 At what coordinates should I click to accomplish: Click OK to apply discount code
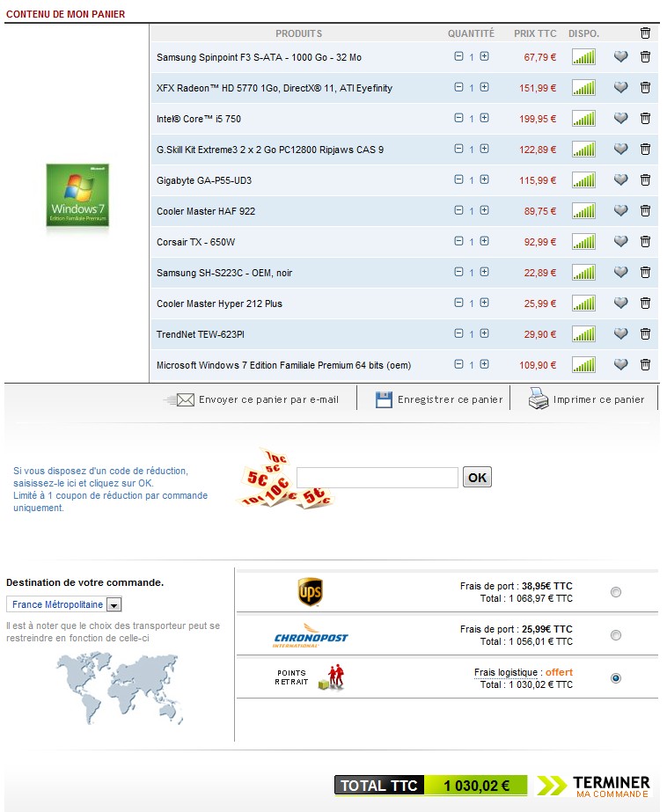click(477, 478)
